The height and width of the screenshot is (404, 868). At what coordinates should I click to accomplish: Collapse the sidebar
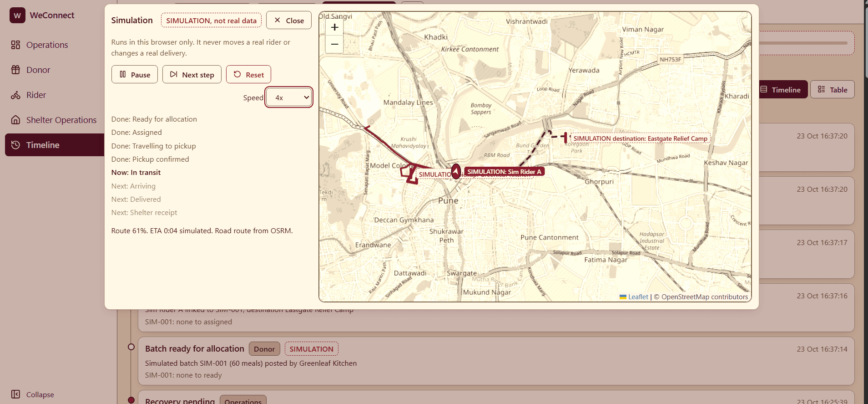[x=33, y=394]
